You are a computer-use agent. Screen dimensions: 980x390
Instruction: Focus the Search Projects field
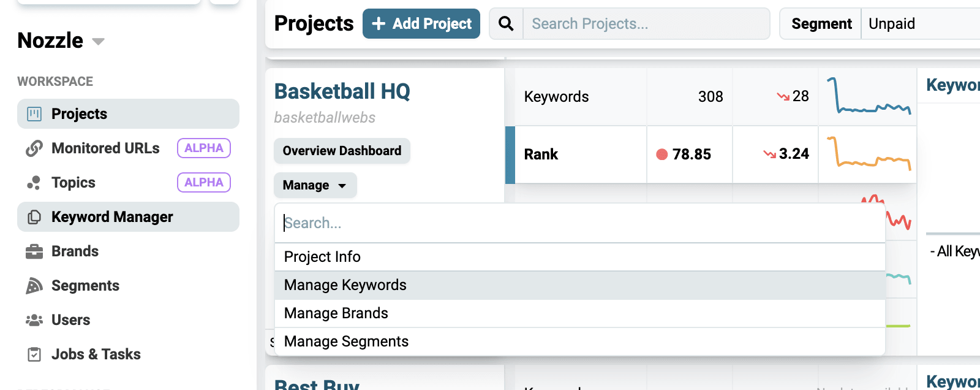(x=646, y=23)
